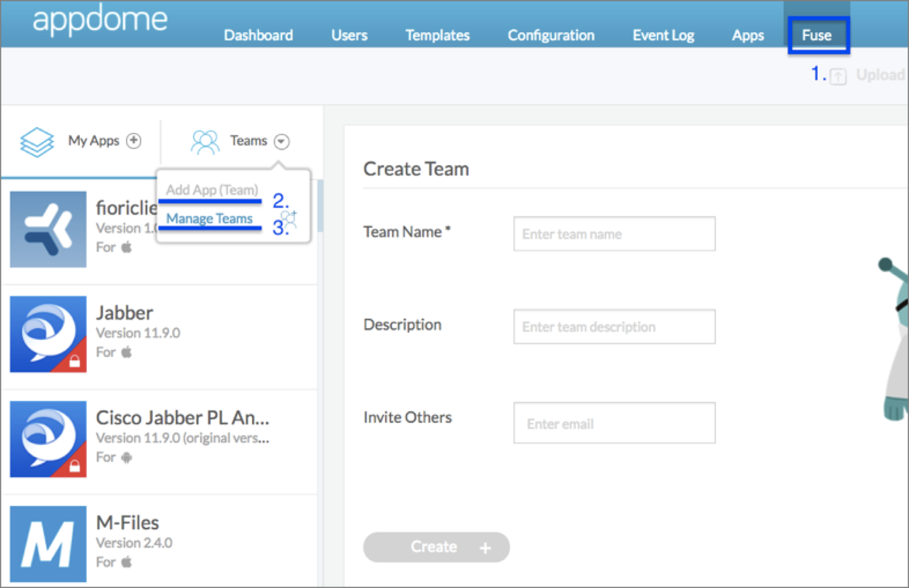Click Jabber Version 11.9.0 text
Screen dimensions: 909x588
click(x=138, y=333)
